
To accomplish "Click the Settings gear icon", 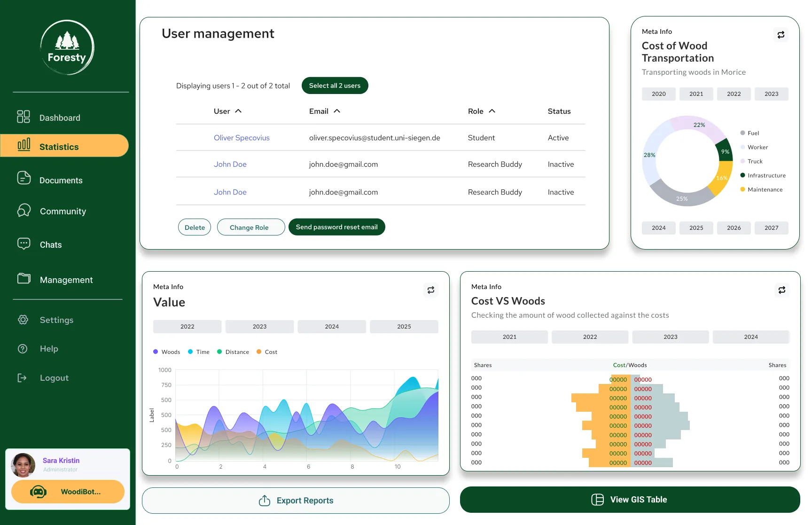I will coord(23,320).
